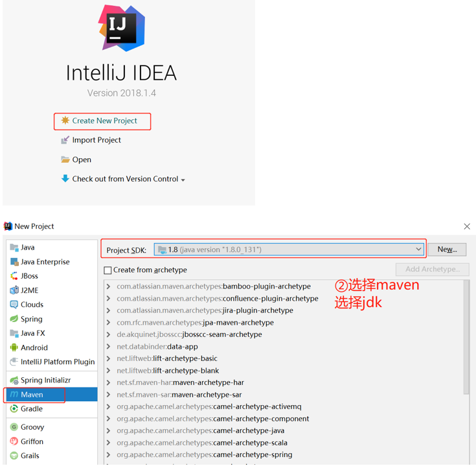
Task: Click the IntelliJ Platform Plugin icon
Action: tap(14, 362)
